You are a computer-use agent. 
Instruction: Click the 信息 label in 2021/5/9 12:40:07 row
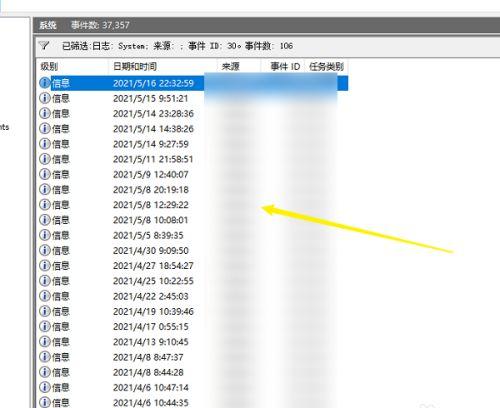point(61,174)
